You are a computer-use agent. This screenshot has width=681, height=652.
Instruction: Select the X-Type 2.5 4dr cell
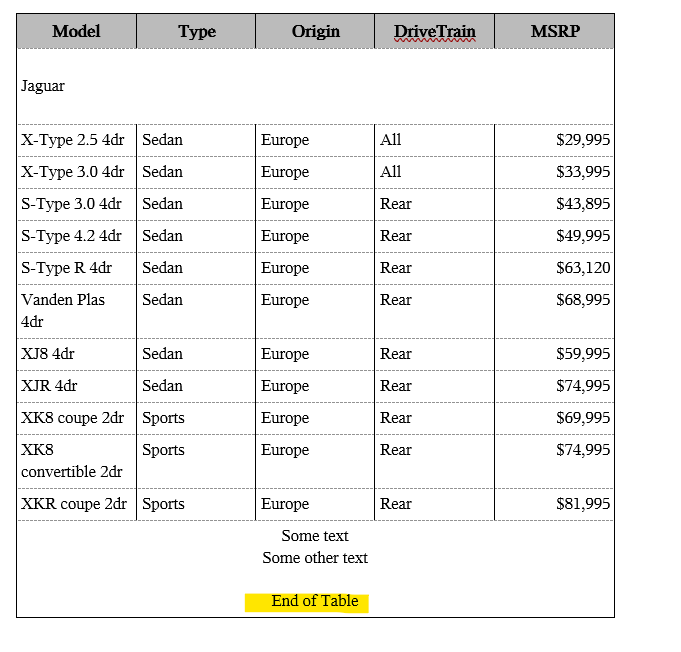[x=73, y=140]
